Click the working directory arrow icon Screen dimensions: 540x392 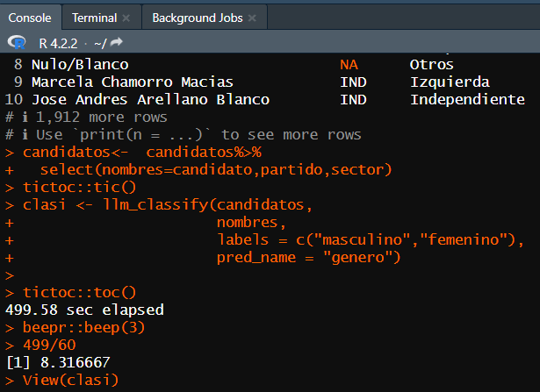click(x=117, y=42)
